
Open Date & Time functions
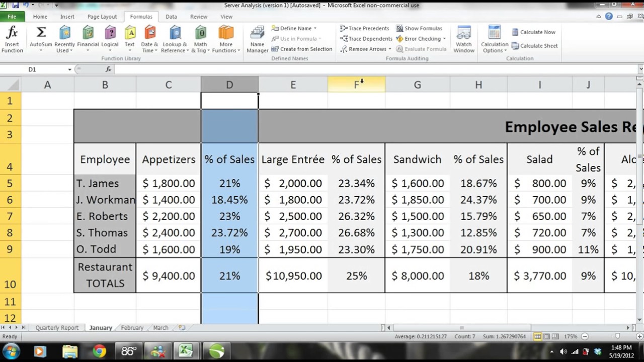[x=149, y=40]
